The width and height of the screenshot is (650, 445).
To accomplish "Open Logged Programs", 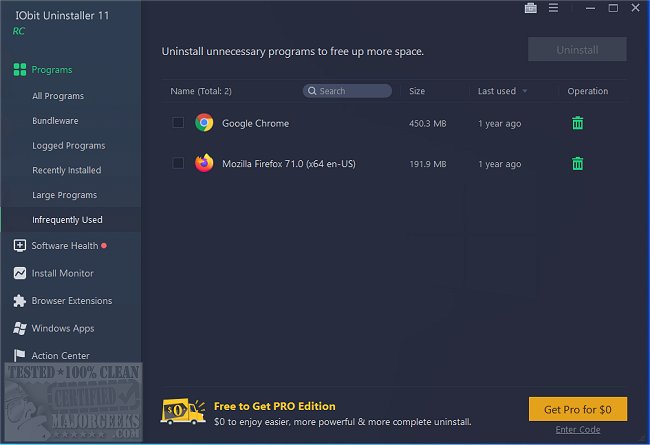I will [69, 146].
